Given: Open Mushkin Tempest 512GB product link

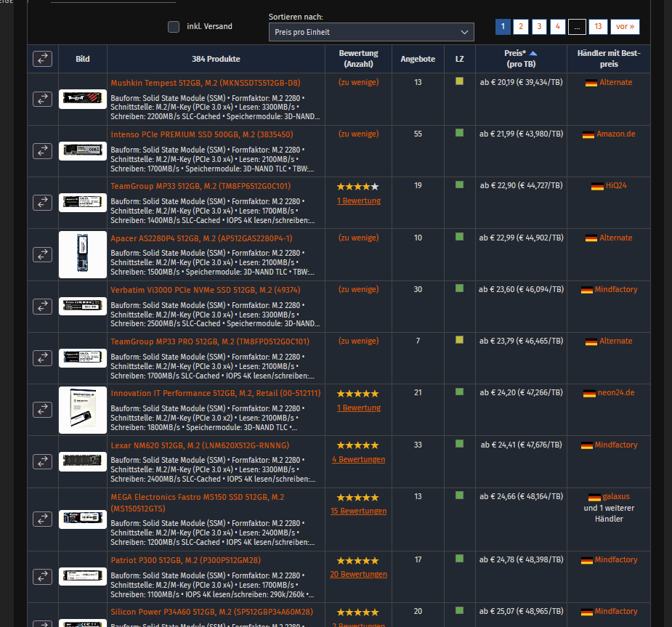Looking at the screenshot, I should [x=206, y=83].
